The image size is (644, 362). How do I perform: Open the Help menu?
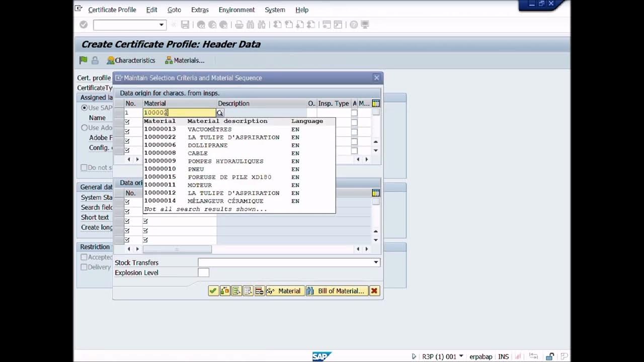pos(302,10)
